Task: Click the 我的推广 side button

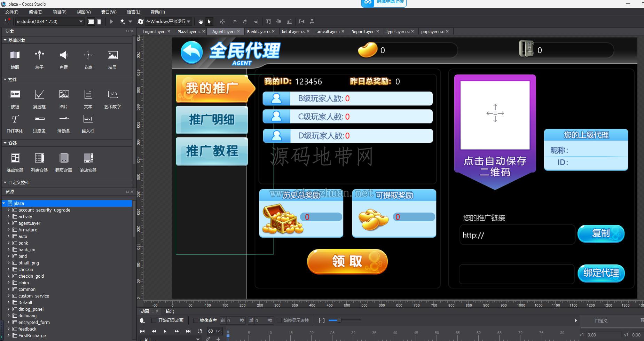Action: point(215,88)
